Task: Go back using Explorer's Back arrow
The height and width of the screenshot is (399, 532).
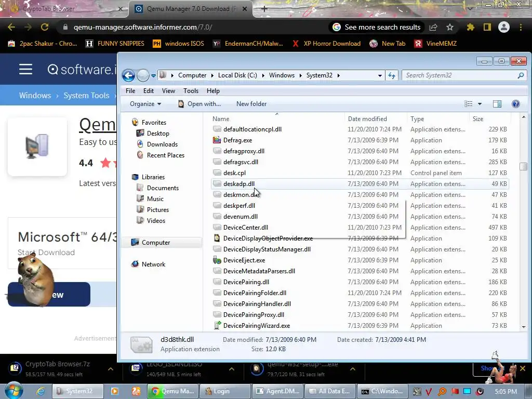Action: click(129, 75)
